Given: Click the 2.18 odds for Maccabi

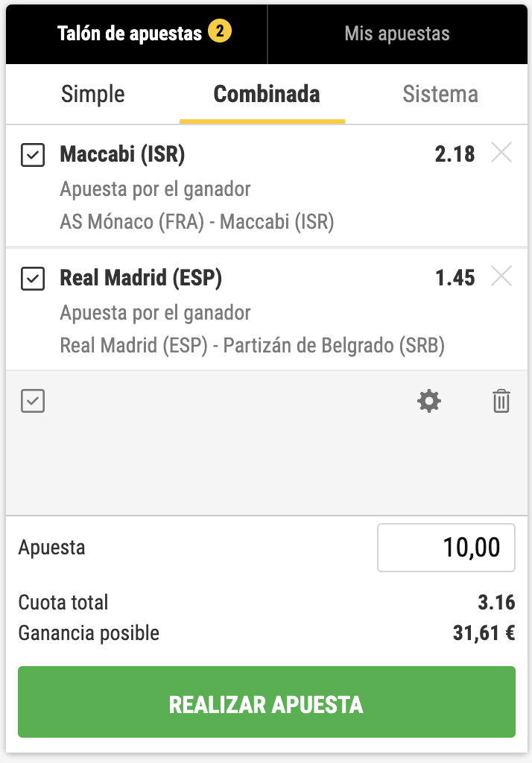Looking at the screenshot, I should click(x=455, y=154).
